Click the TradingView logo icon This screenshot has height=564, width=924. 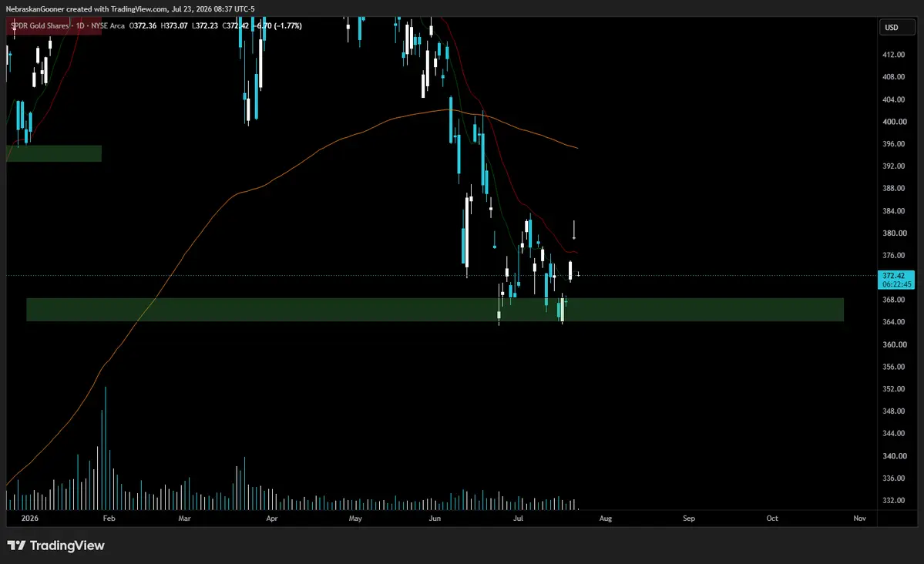pyautogui.click(x=16, y=546)
